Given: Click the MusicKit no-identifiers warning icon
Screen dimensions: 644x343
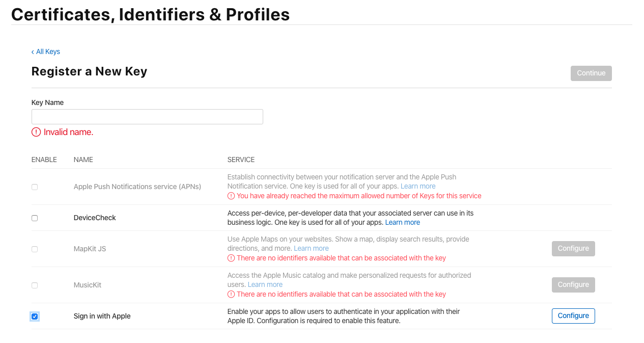Looking at the screenshot, I should 231,294.
